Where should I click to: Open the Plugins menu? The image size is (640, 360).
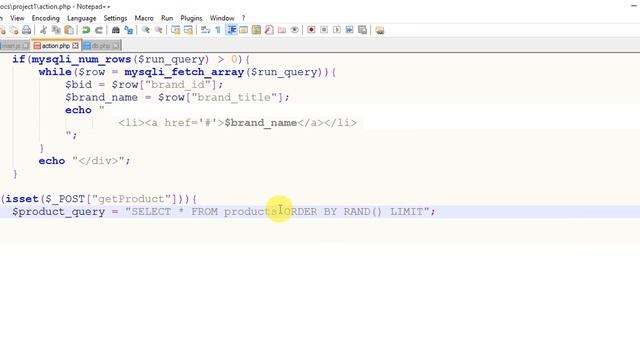pyautogui.click(x=191, y=18)
